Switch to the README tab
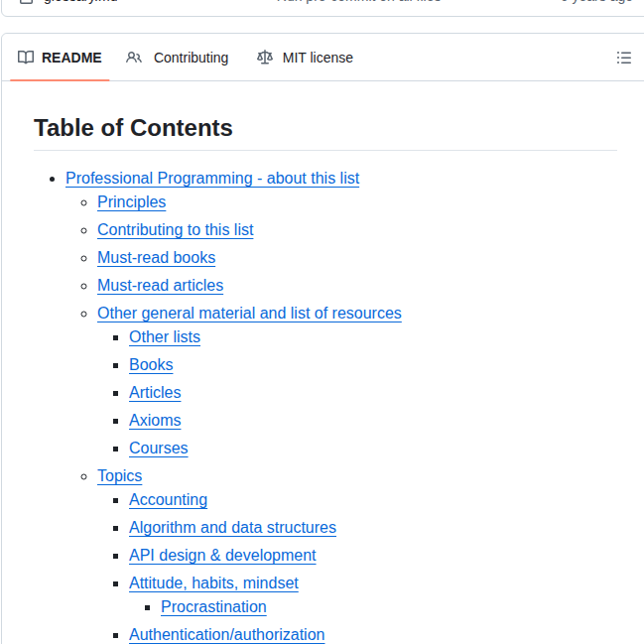644x644 pixels. click(x=61, y=58)
